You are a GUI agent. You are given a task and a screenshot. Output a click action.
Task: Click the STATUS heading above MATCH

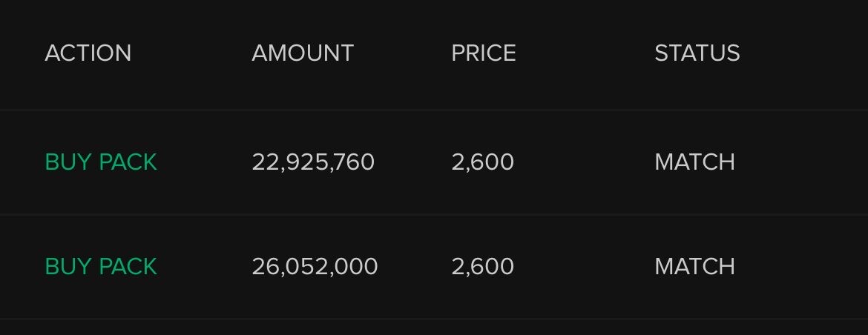(697, 53)
